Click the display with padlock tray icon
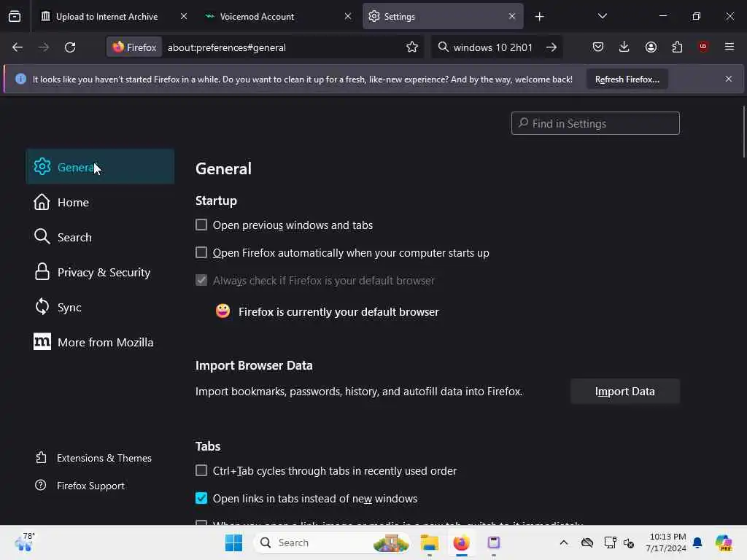Viewport: 747px width, 560px height. [x=610, y=542]
